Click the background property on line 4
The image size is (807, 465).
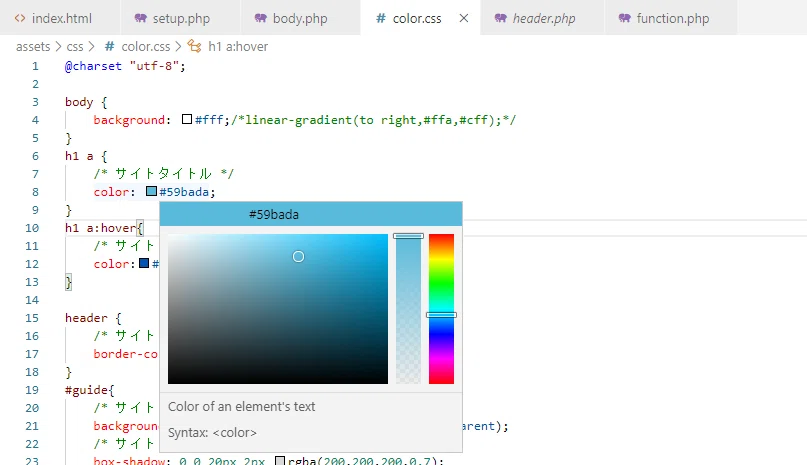tap(129, 120)
